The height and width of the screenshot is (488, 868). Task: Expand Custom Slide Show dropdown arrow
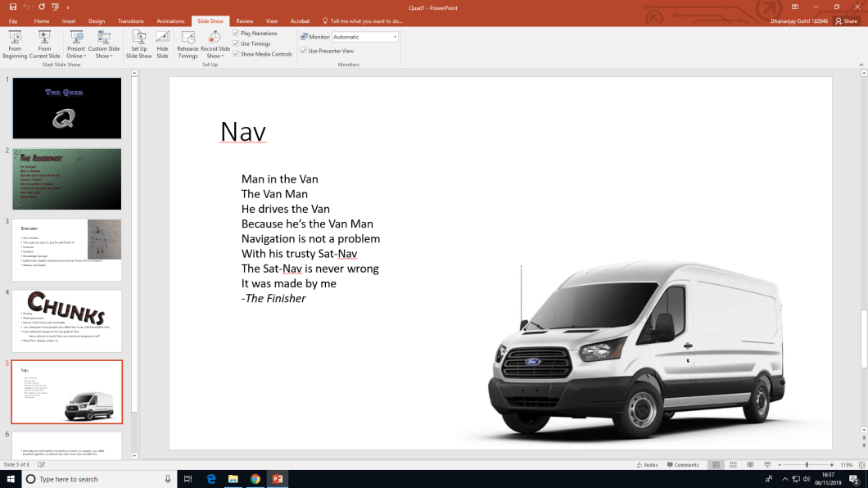[112, 56]
